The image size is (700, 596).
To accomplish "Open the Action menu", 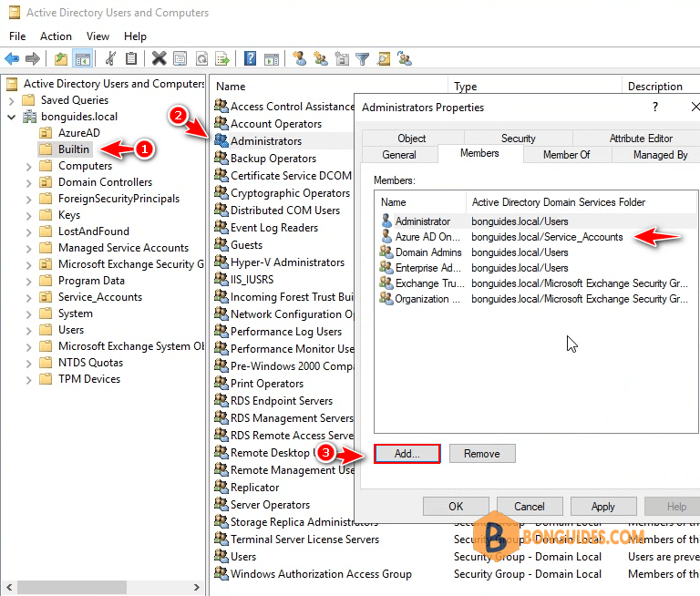I will [56, 36].
